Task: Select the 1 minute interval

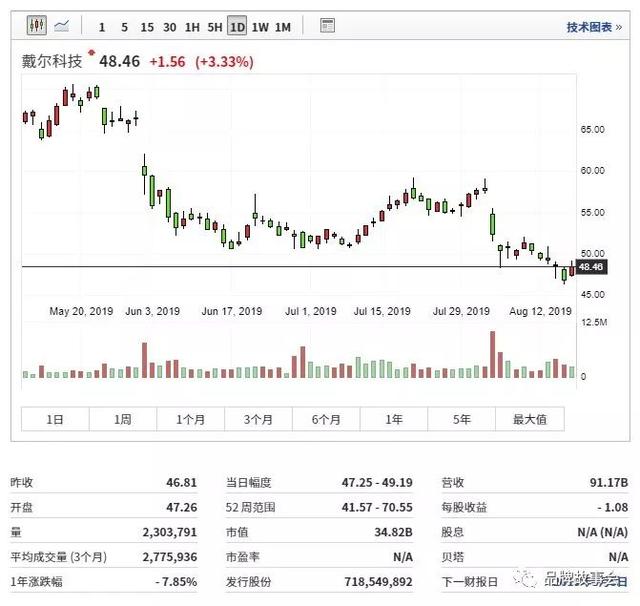Action: pos(102,27)
